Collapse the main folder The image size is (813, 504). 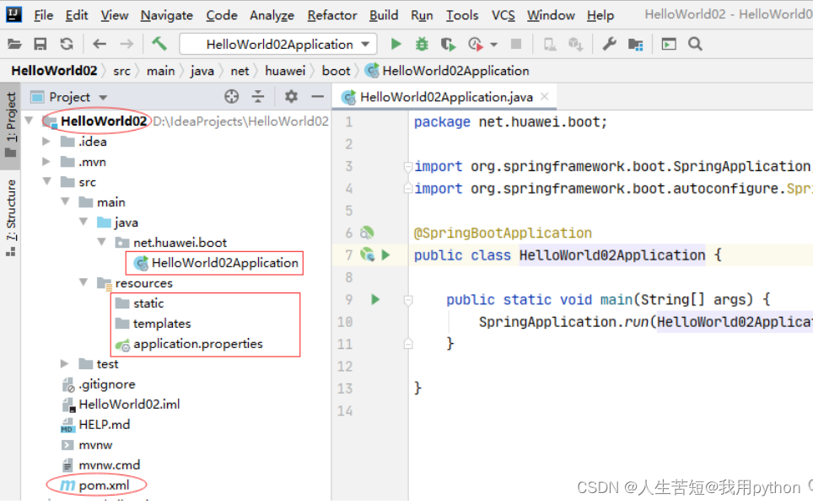point(65,201)
